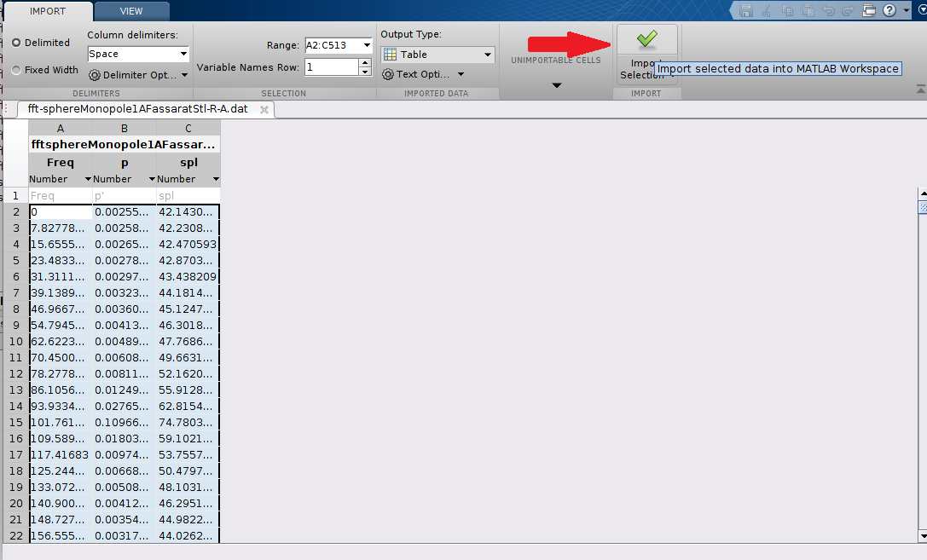Select column B header
The width and height of the screenshot is (927, 560).
pos(125,128)
